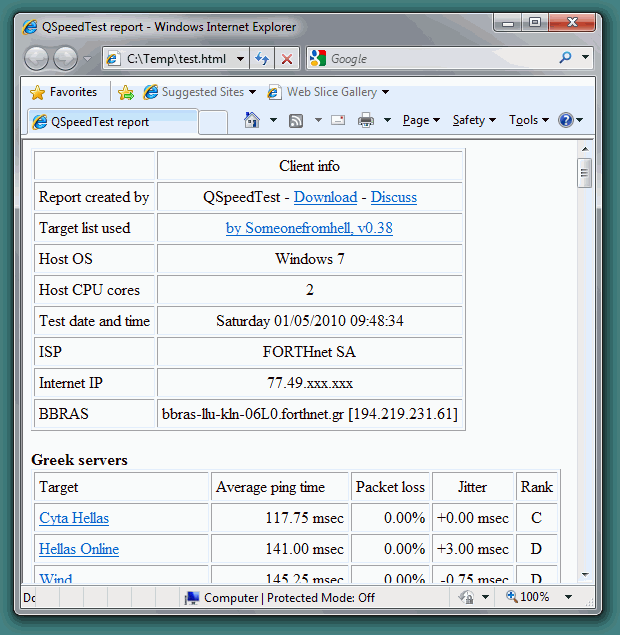Image resolution: width=620 pixels, height=635 pixels.
Task: Open the recent pages dropdown arrow
Action: click(87, 59)
